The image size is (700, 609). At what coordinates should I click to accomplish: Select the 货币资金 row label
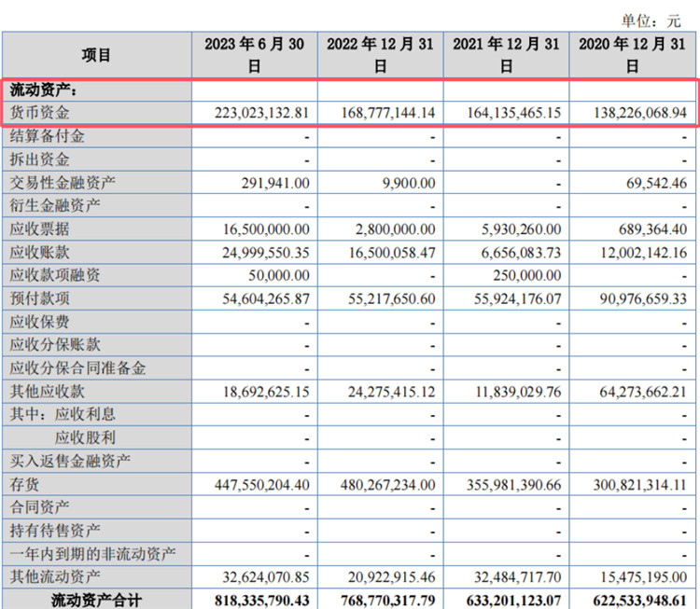point(39,113)
